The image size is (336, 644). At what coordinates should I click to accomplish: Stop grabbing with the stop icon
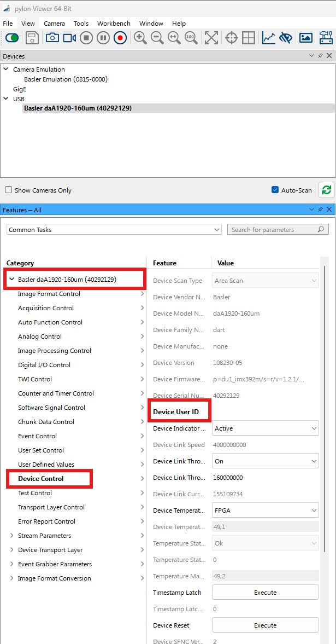click(x=86, y=38)
